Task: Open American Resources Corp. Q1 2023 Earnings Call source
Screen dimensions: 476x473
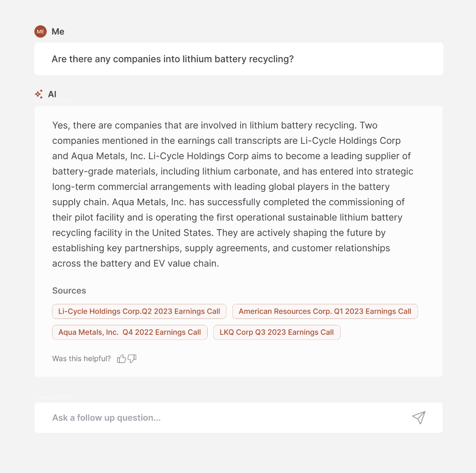Action: 325,312
